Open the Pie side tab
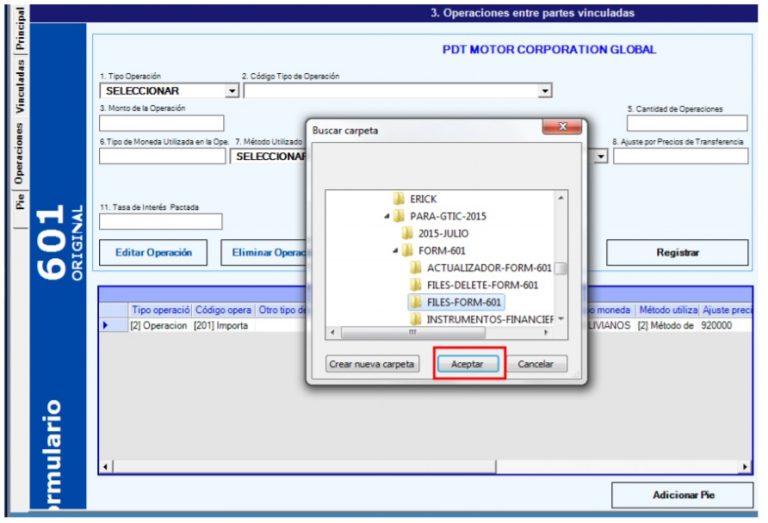This screenshot has width=768, height=523. point(19,201)
